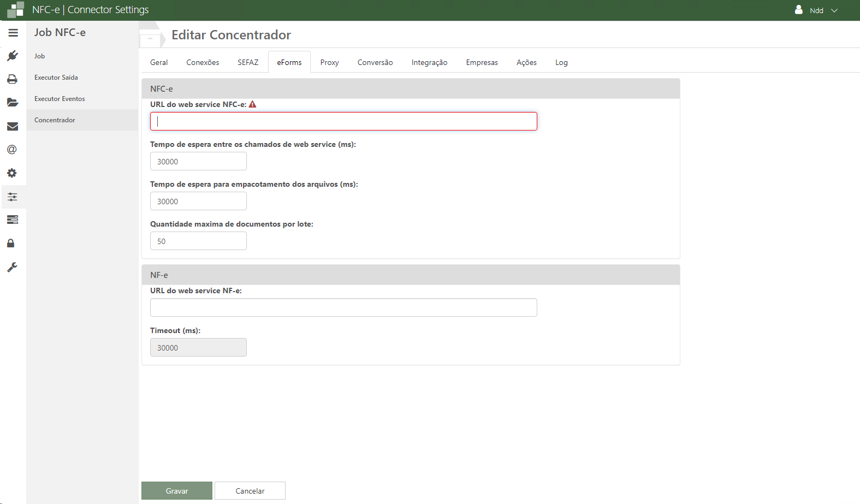The image size is (860, 504).
Task: Click the Cancelar button
Action: (x=250, y=491)
